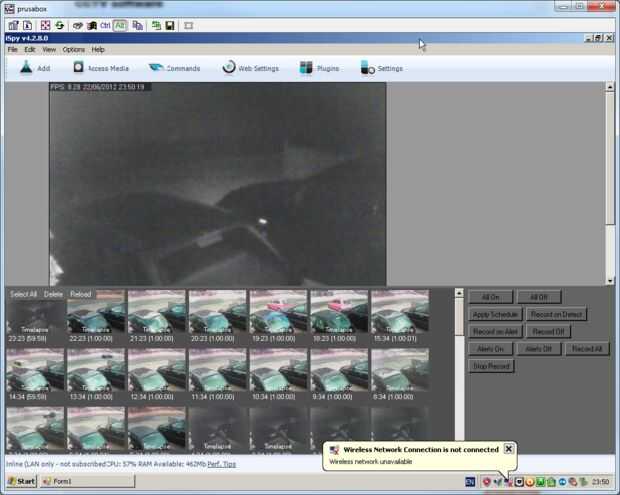Open the Help menu
The image size is (620, 495).
(98, 49)
